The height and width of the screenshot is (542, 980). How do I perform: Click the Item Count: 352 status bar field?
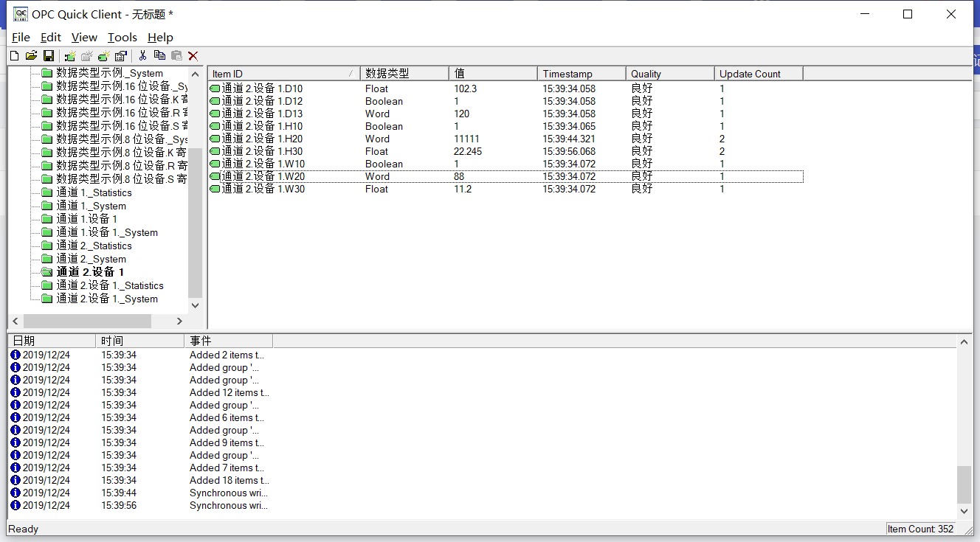tap(920, 529)
